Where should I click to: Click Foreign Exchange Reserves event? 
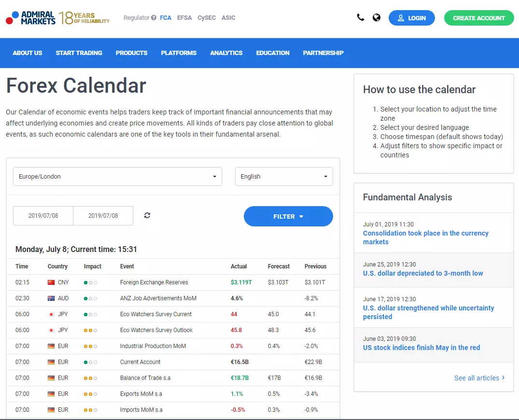tap(154, 282)
